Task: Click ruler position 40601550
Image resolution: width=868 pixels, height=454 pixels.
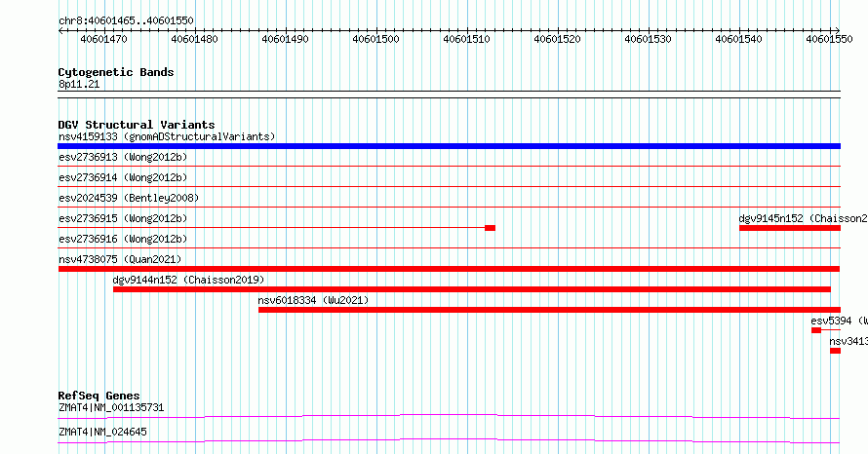Action: point(829,39)
